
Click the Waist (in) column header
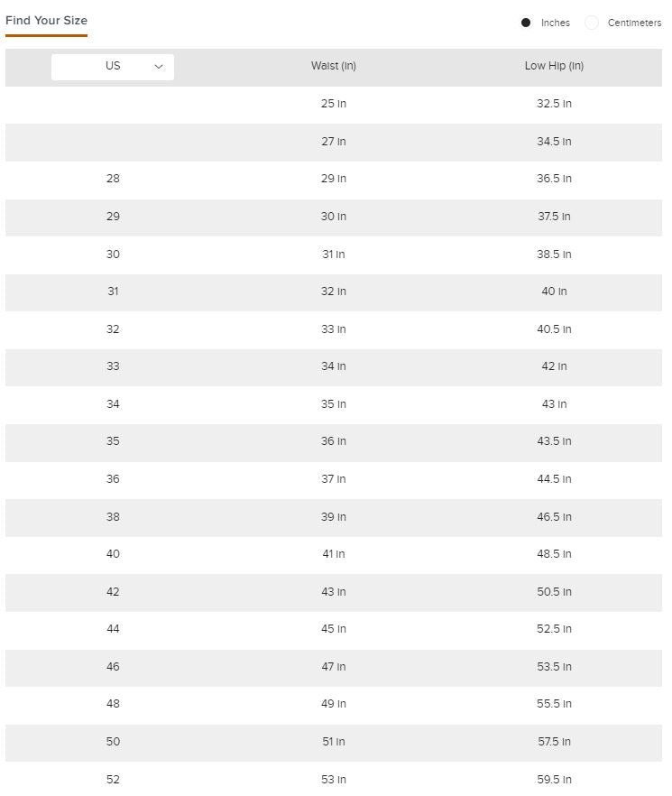(x=334, y=66)
